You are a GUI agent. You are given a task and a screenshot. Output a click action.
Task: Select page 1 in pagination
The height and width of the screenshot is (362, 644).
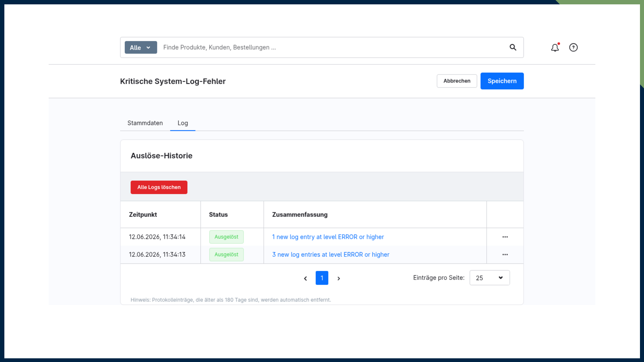coord(322,278)
